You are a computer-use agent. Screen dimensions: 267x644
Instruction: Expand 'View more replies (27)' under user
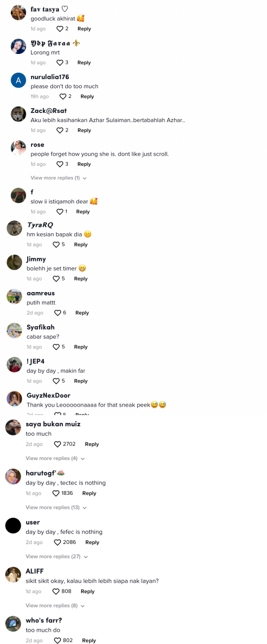[56, 556]
